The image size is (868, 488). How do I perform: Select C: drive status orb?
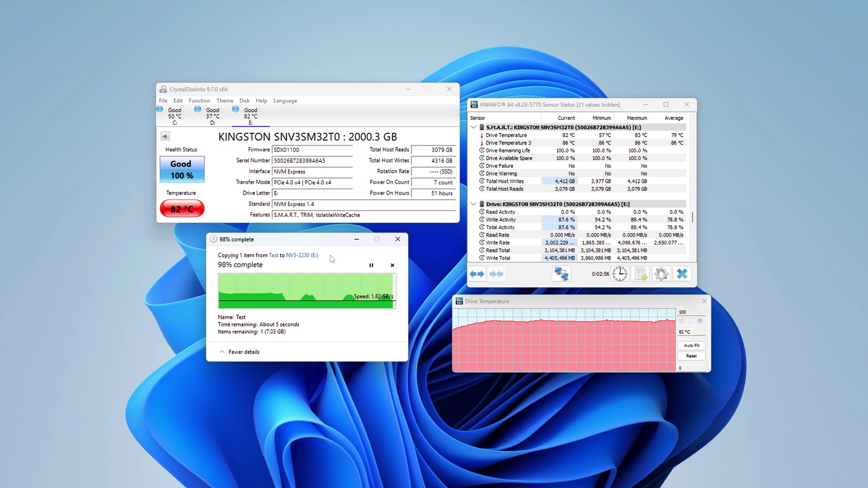(160, 109)
